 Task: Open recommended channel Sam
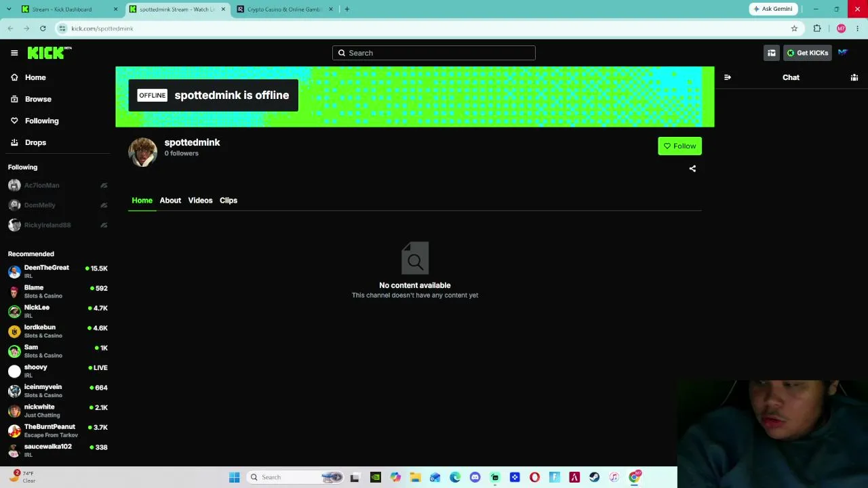pos(58,351)
